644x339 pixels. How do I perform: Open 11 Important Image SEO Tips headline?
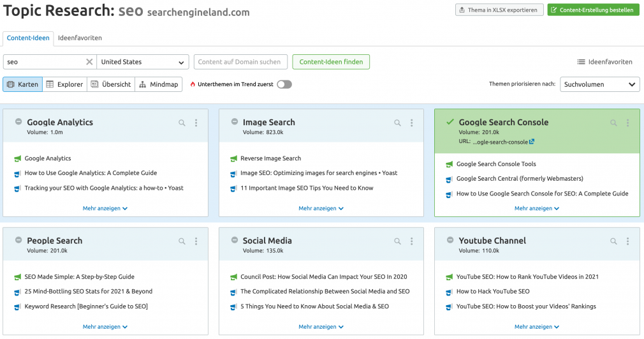pos(307,188)
